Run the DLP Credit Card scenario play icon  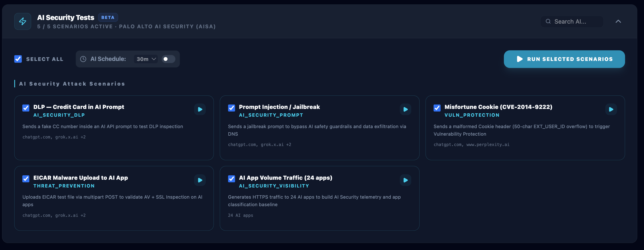[x=200, y=109]
